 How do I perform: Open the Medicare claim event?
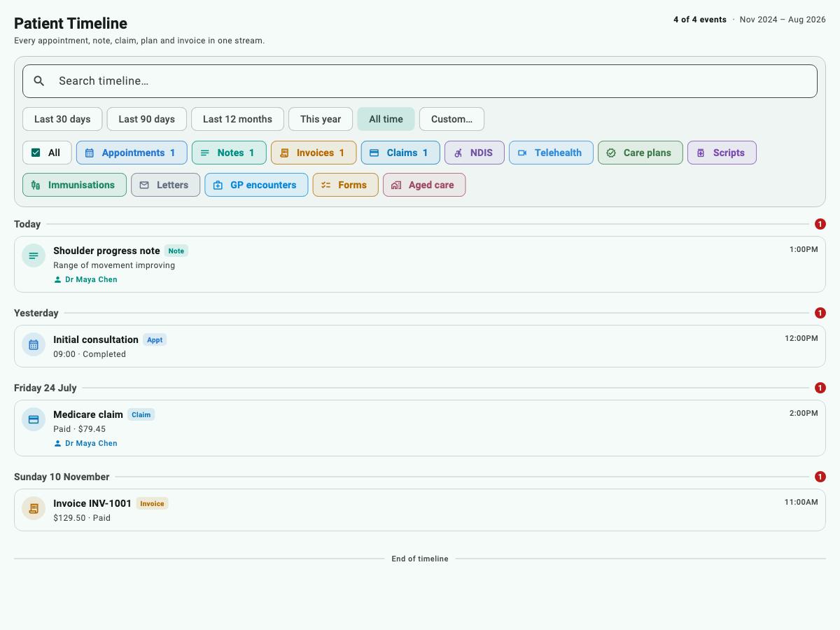(x=420, y=428)
